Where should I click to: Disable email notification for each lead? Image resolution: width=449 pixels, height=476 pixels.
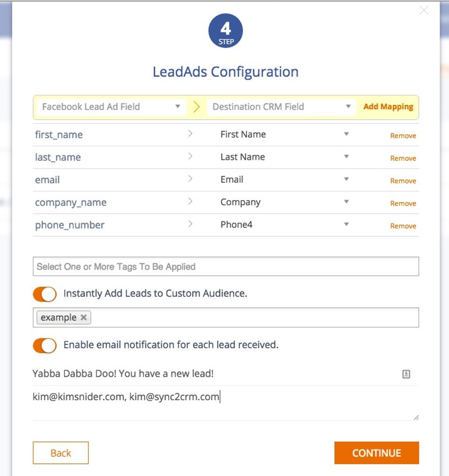point(45,346)
